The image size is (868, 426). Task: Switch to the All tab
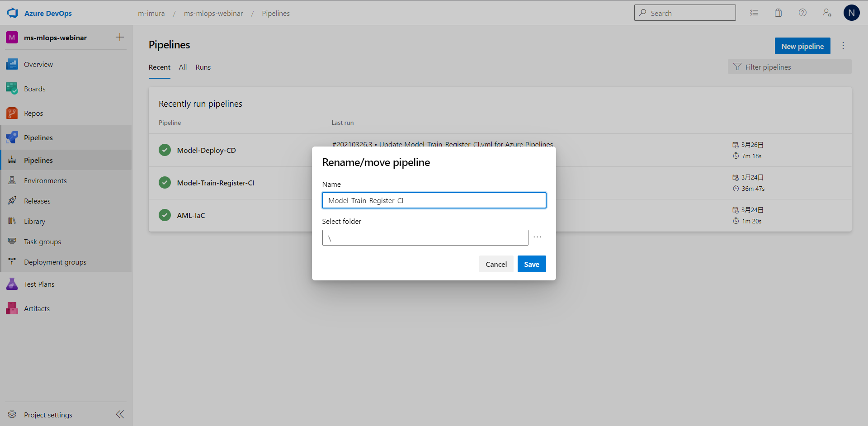(183, 67)
